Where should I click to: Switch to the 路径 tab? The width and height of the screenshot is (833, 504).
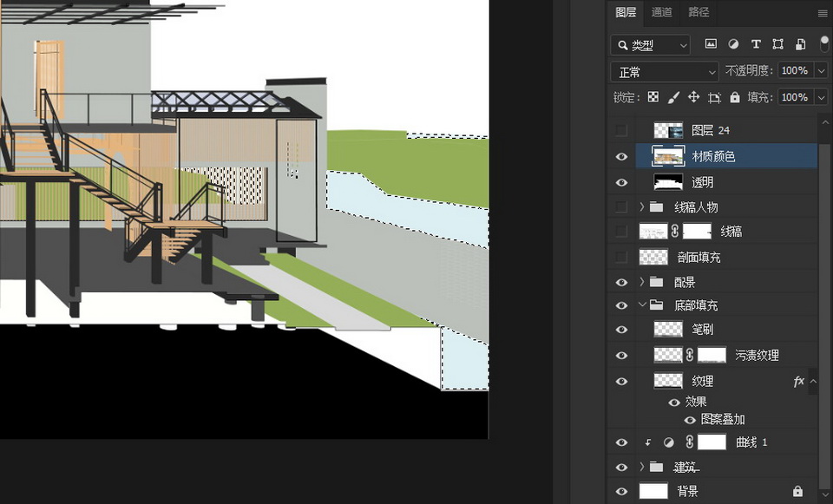[x=699, y=12]
